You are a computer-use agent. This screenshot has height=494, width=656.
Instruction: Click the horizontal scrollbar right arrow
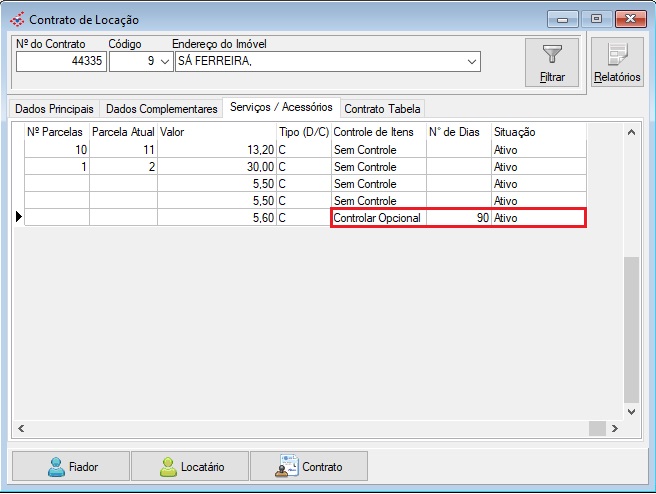615,428
